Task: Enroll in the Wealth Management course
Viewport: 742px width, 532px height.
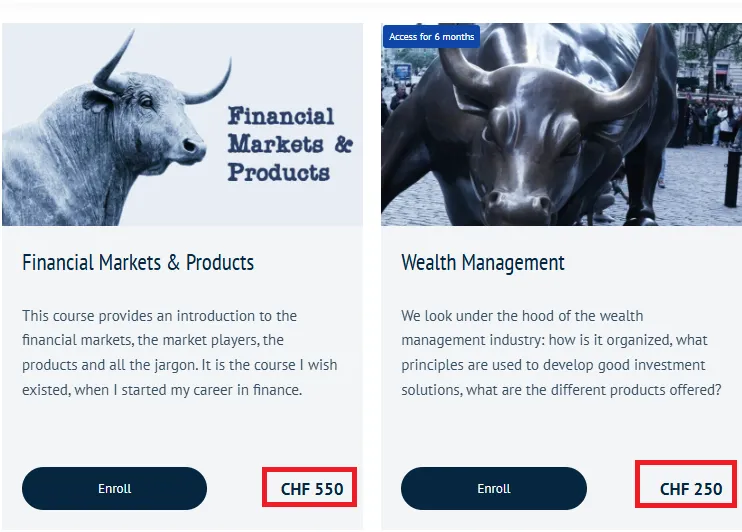Action: tap(494, 488)
